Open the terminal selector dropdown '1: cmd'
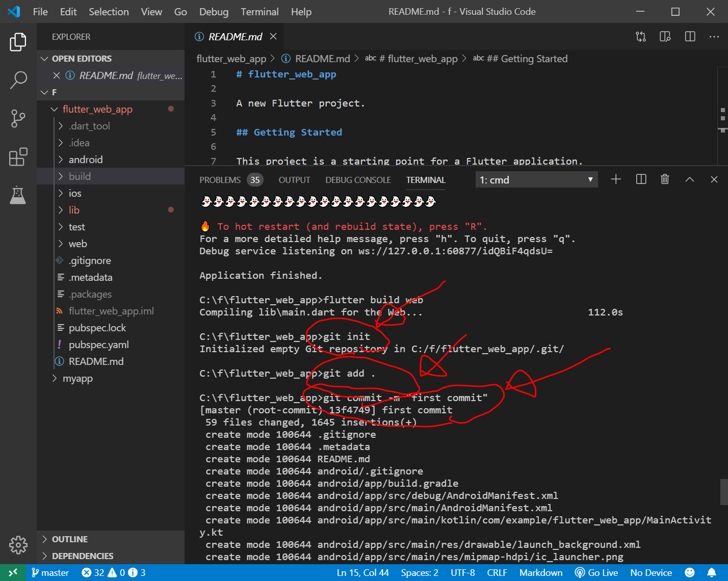728x581 pixels. (x=536, y=180)
